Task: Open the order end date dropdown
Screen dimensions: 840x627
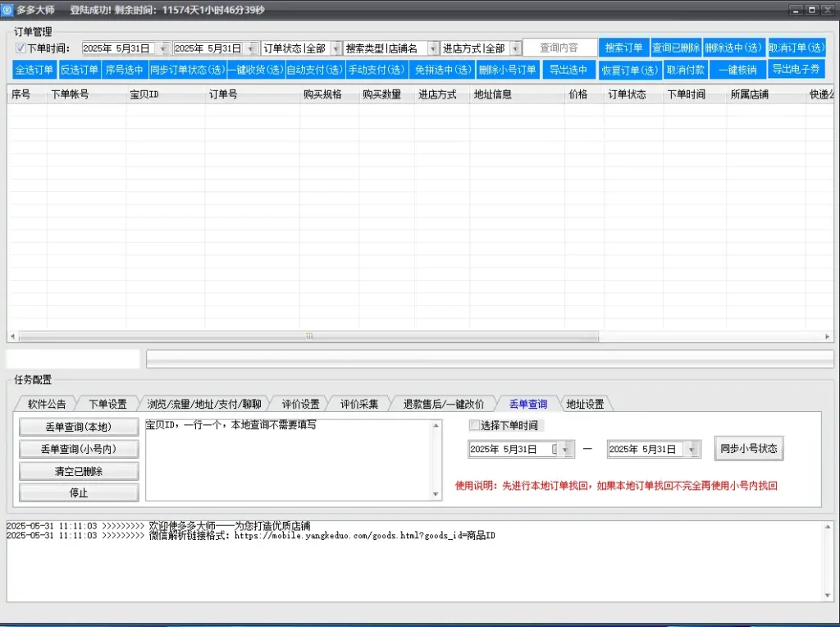Action: pos(251,48)
